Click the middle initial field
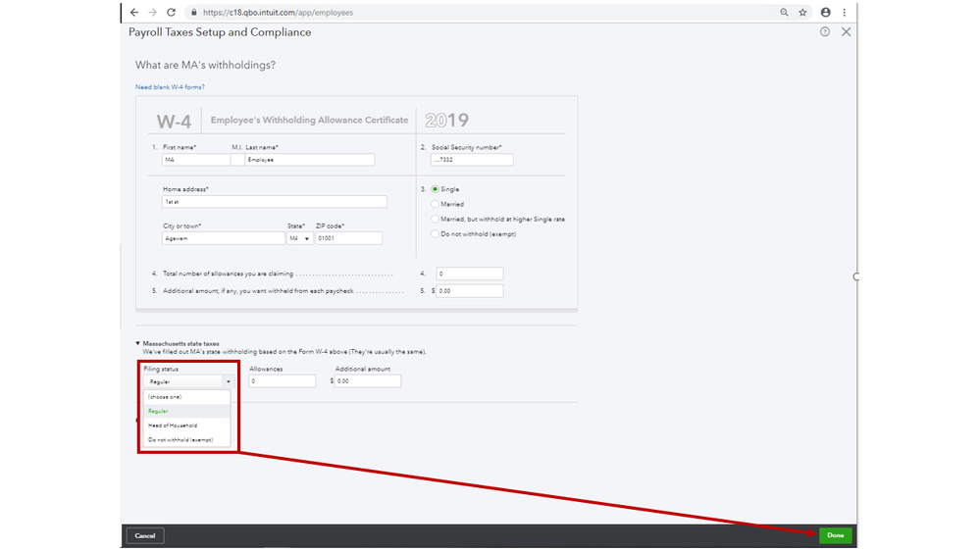The image size is (980, 551). 237,160
